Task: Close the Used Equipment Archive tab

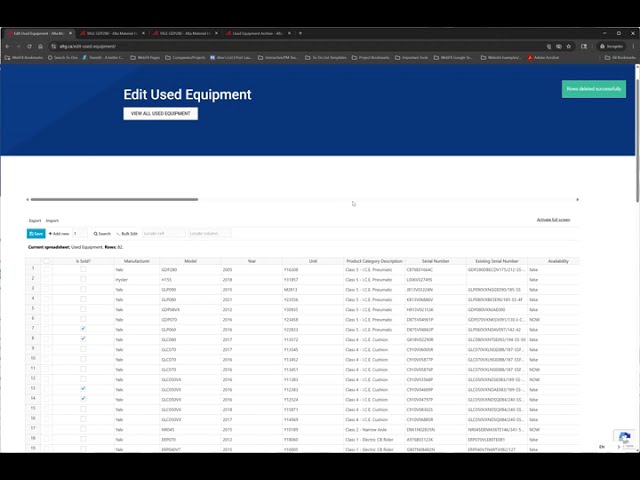Action: point(289,33)
